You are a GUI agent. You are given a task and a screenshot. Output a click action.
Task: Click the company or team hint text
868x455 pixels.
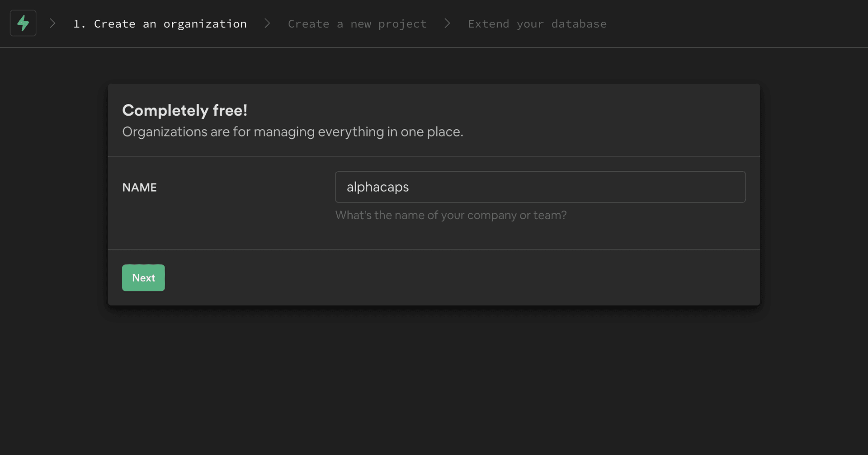[x=451, y=215]
